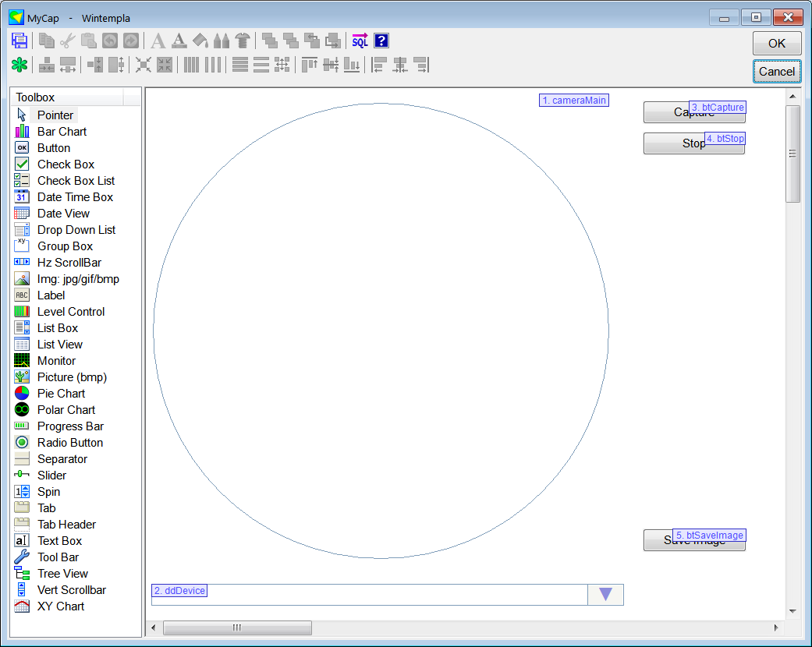Screen dimensions: 812x647
Task: Open the ddDevice dropdown arrow
Action: pyautogui.click(x=605, y=594)
